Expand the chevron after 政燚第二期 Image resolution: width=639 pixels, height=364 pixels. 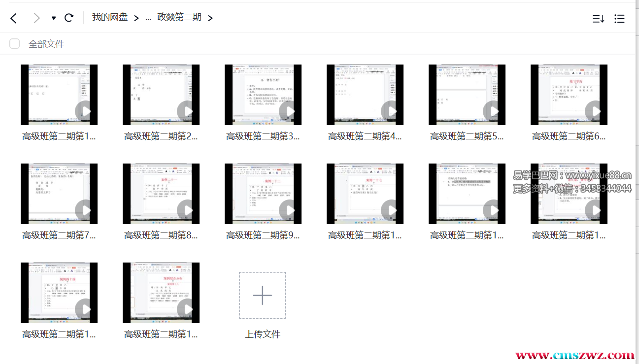click(210, 18)
